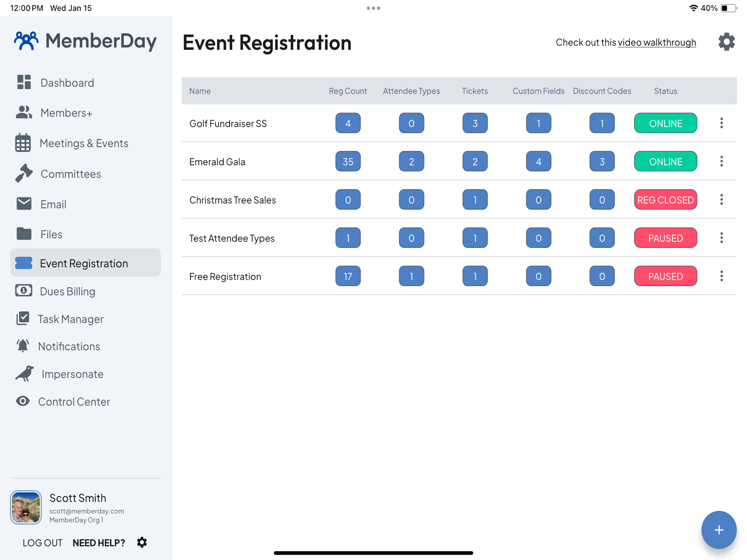Tap the three-dot multitasking handle at top
747x560 pixels.
point(373,8)
